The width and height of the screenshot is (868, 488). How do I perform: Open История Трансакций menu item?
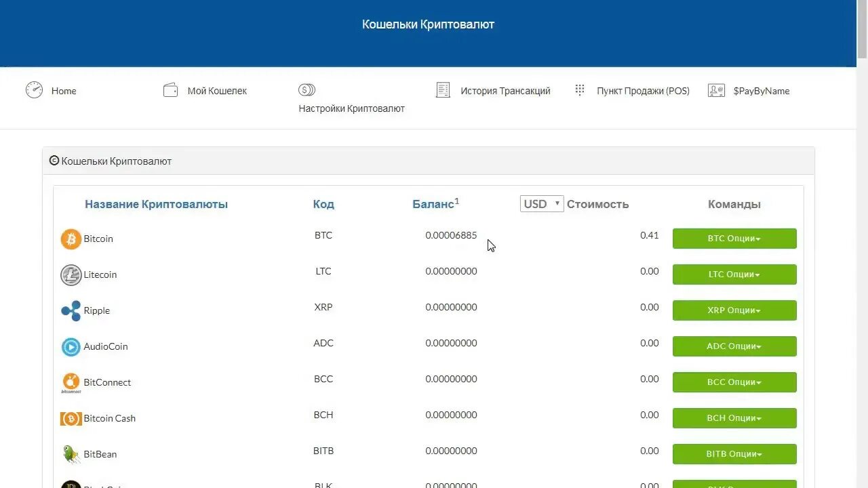point(505,91)
